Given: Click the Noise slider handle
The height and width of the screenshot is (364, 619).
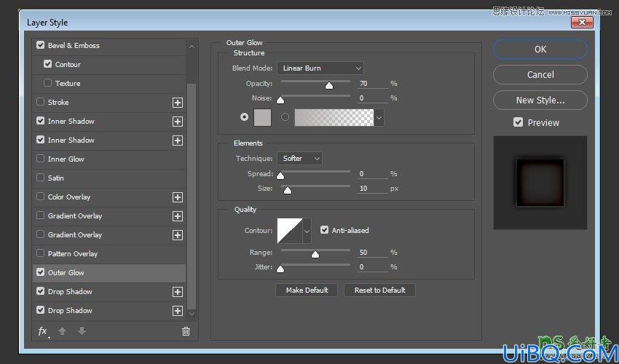Looking at the screenshot, I should tap(280, 100).
